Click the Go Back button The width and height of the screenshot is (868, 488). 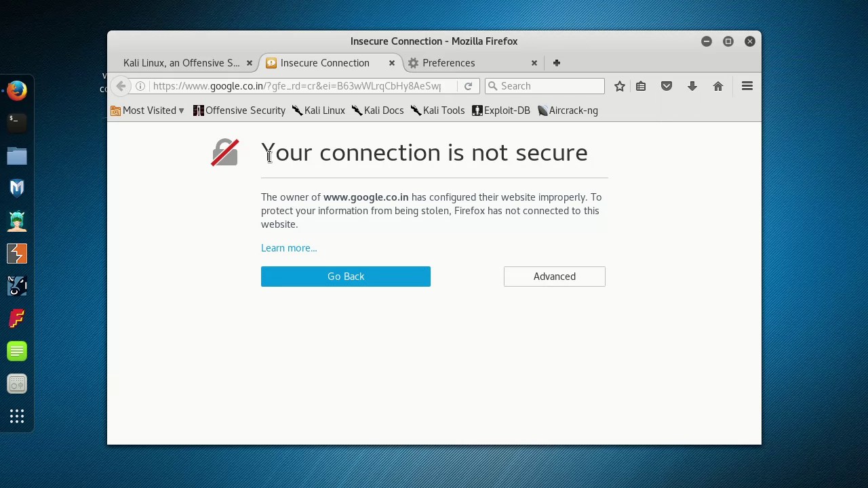(x=346, y=277)
